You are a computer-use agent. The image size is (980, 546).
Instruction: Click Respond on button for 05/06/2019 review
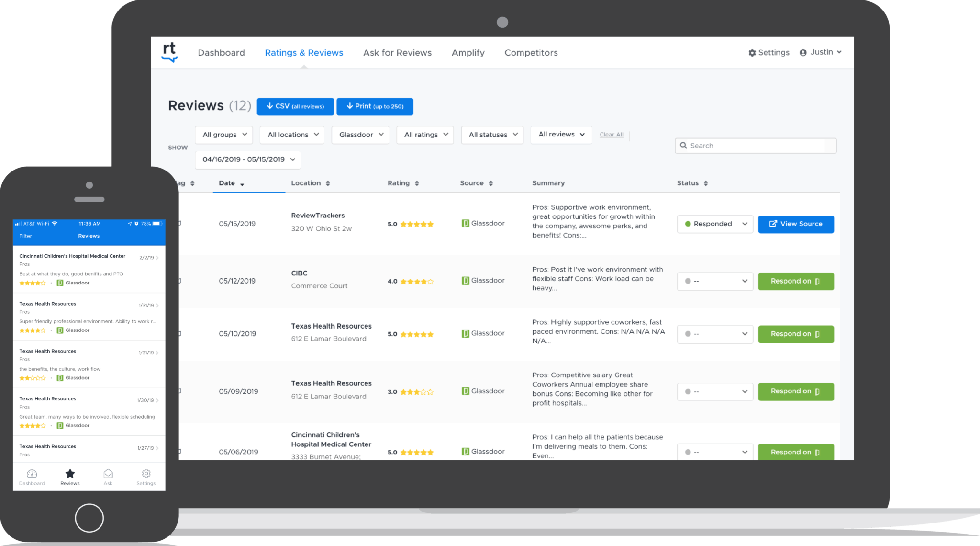[x=796, y=452]
